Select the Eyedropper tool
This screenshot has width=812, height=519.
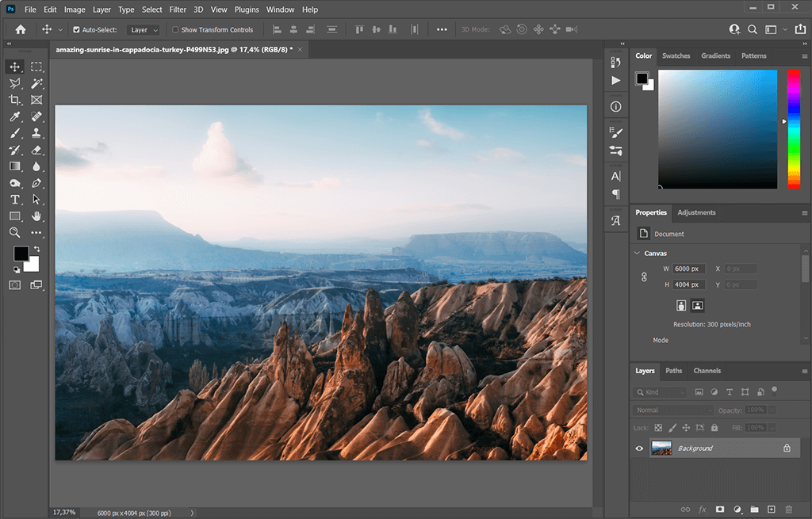[14, 116]
